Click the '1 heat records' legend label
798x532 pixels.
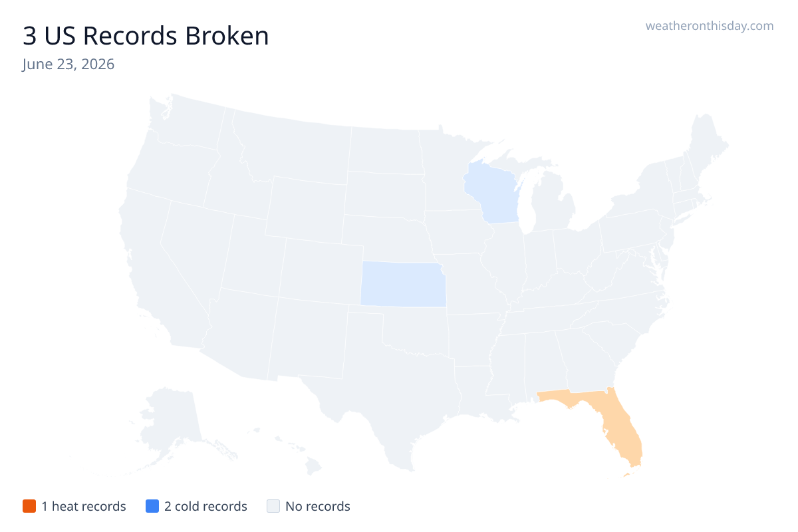pos(84,506)
